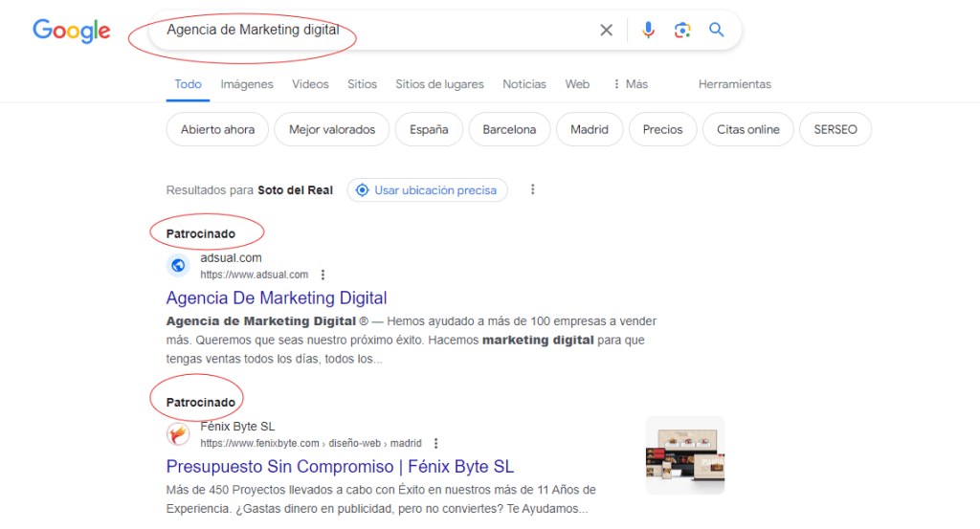This screenshot has width=980, height=529.
Task: Choose the Citas online filter chip
Action: (748, 129)
